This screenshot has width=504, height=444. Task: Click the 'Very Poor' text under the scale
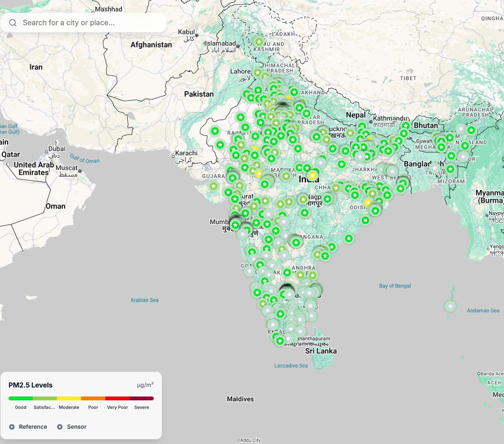(117, 407)
